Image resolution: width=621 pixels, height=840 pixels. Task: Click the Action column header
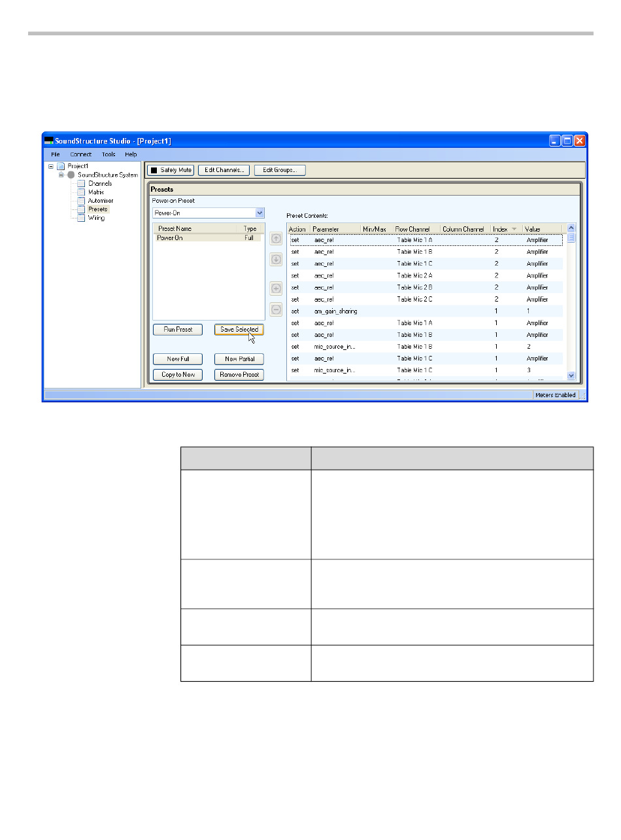pyautogui.click(x=299, y=229)
